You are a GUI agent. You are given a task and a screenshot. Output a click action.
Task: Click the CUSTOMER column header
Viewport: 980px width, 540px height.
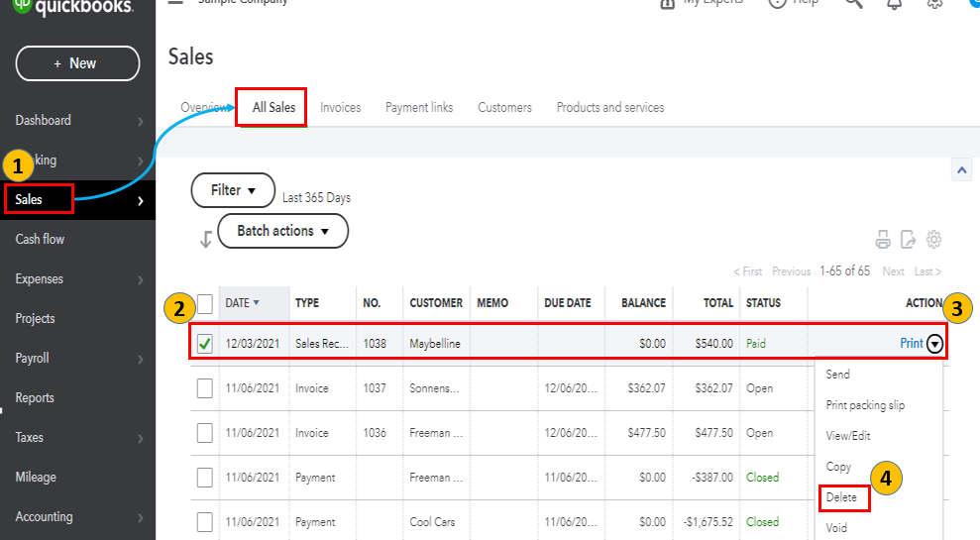point(436,303)
